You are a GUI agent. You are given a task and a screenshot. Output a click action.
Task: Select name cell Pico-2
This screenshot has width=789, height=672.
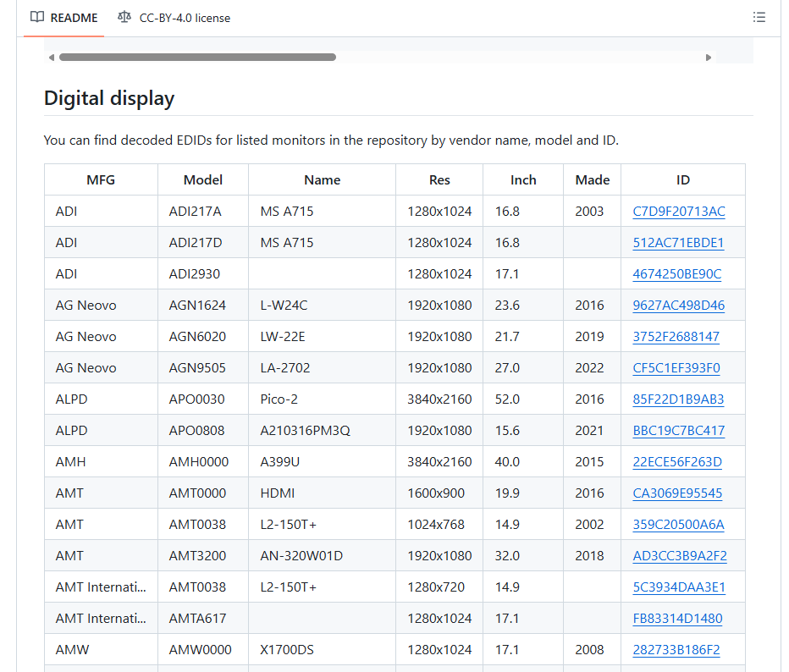coord(322,399)
